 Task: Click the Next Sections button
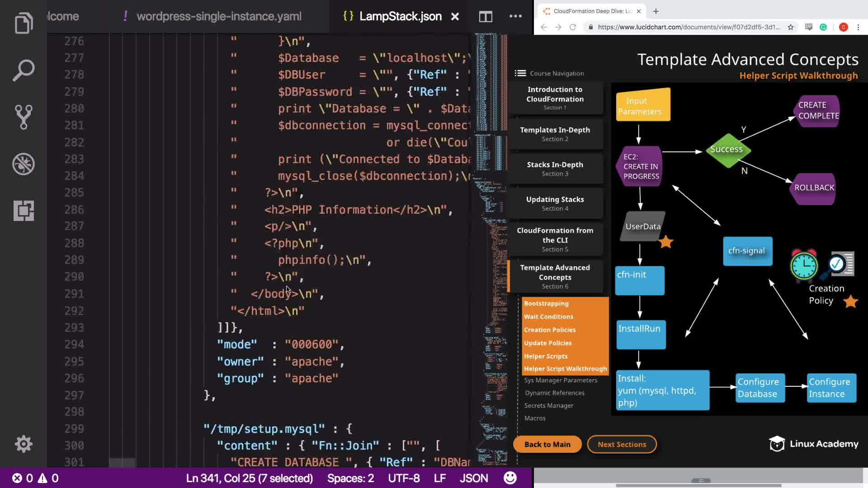[x=622, y=444]
